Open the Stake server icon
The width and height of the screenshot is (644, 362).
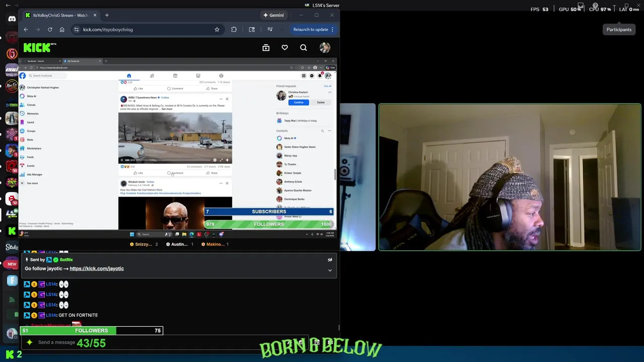click(12, 247)
